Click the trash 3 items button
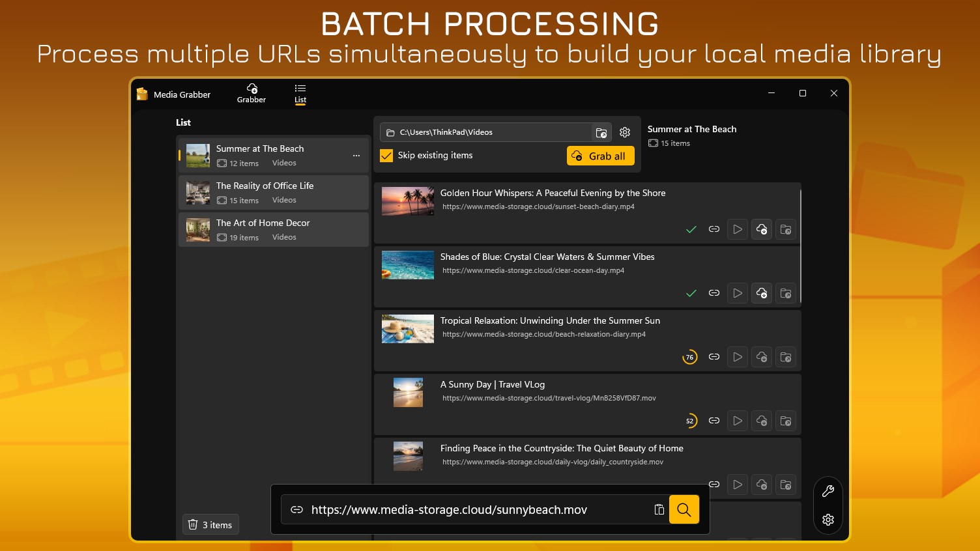Viewport: 980px width, 551px height. pyautogui.click(x=210, y=525)
